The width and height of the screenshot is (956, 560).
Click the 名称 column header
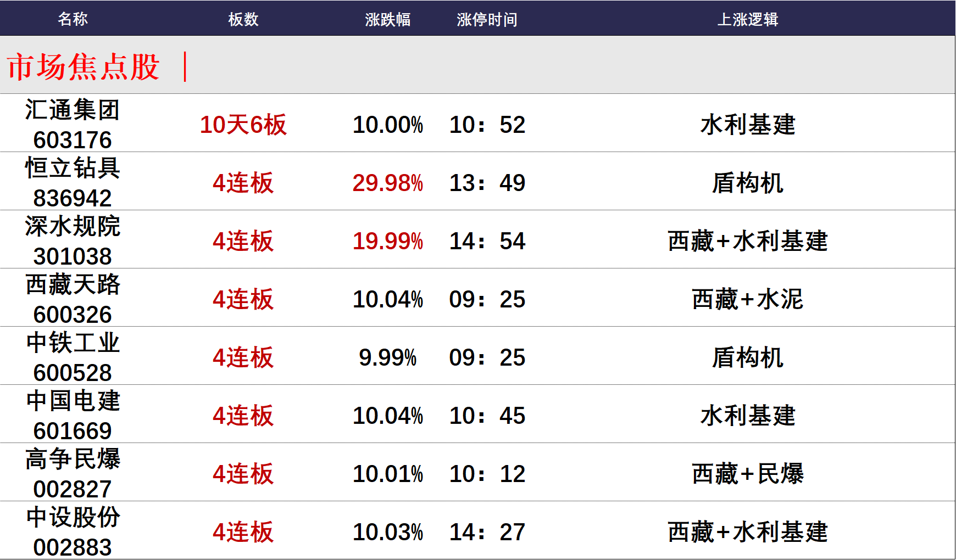73,19
